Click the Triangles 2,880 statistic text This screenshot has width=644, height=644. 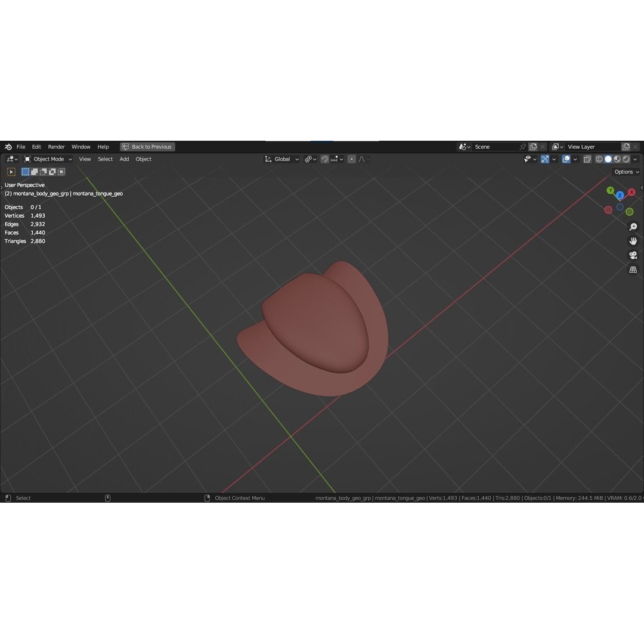tap(24, 241)
